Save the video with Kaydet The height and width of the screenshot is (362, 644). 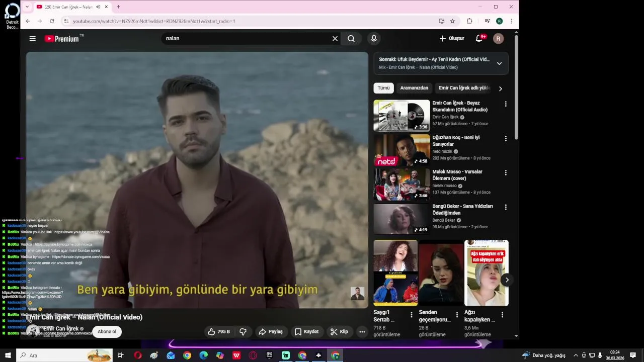306,332
